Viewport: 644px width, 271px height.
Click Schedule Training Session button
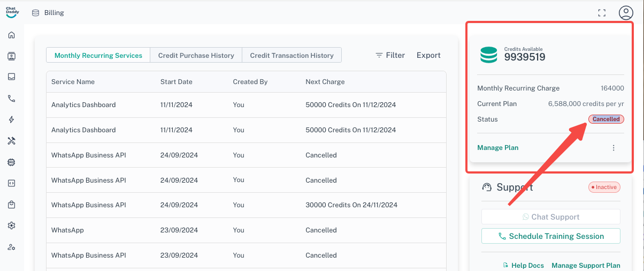coord(550,236)
